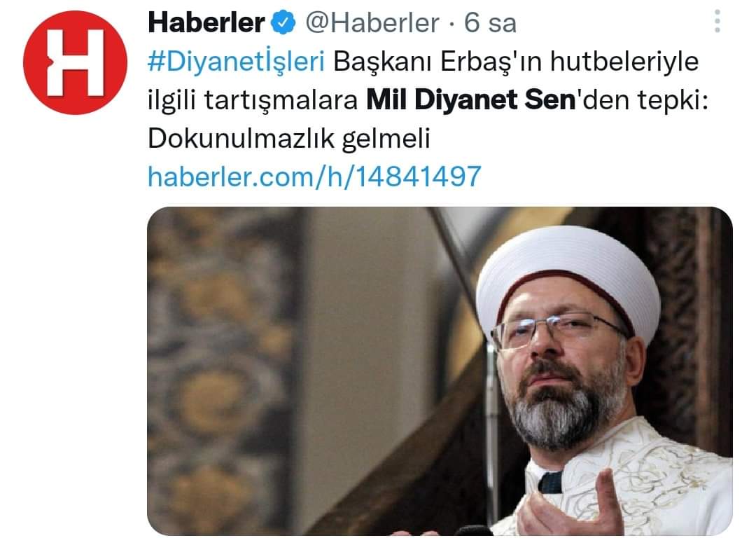Open the three-dot more options menu
This screenshot has width=756, height=545.
tap(717, 22)
